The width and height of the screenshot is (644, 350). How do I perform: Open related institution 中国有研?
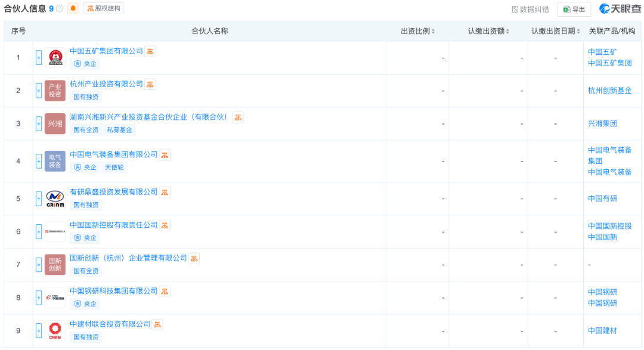pyautogui.click(x=602, y=199)
